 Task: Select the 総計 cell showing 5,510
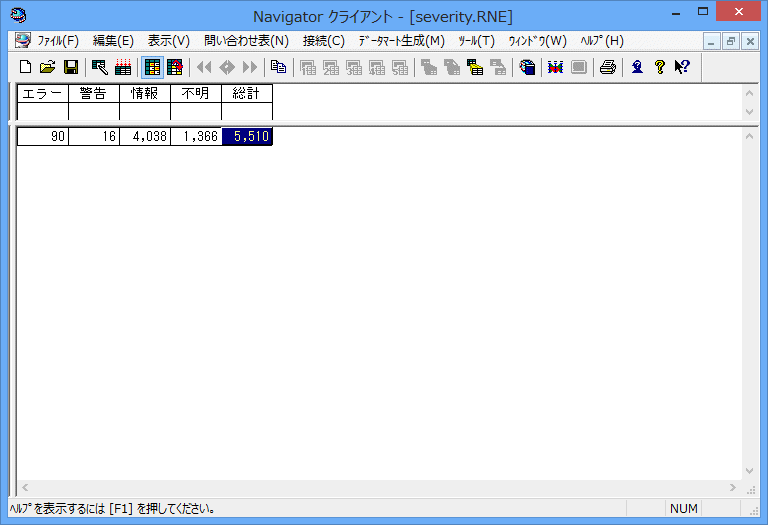247,137
